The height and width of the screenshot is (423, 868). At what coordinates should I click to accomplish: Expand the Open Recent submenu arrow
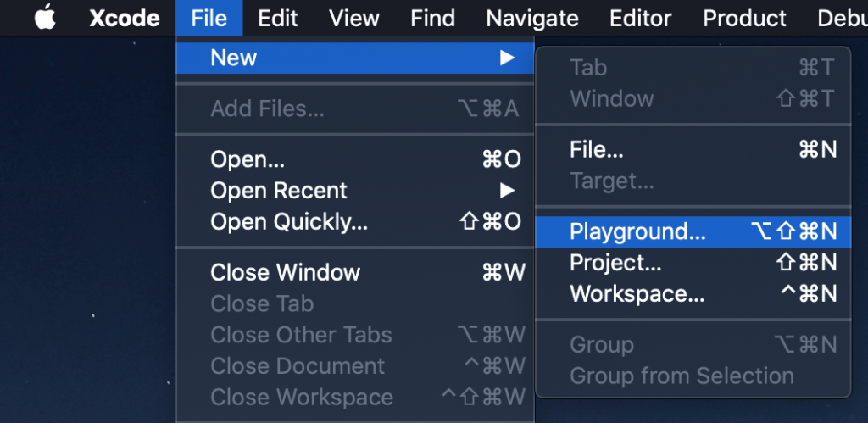coord(507,191)
